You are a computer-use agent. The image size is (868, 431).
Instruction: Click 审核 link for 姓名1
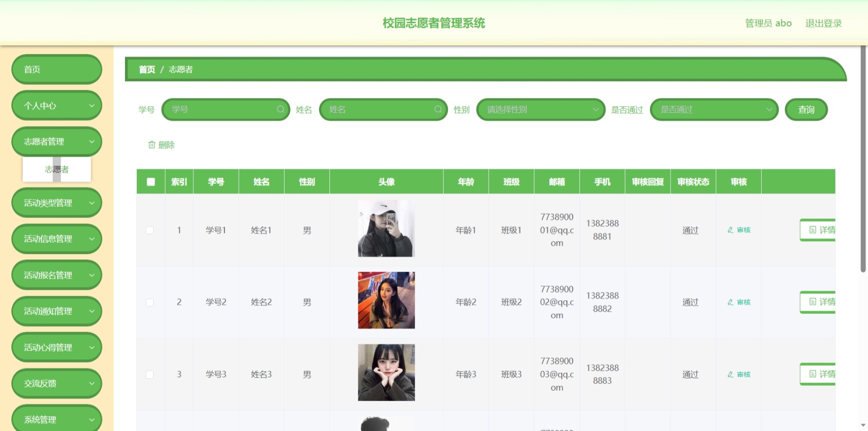[x=739, y=230]
